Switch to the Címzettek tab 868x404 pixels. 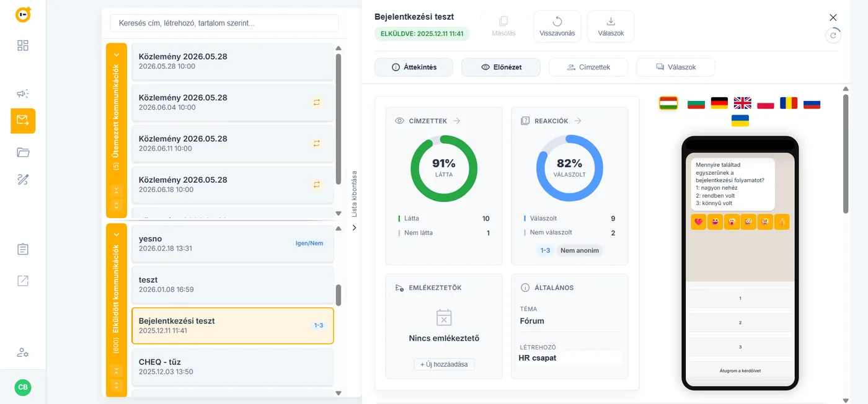click(x=588, y=67)
